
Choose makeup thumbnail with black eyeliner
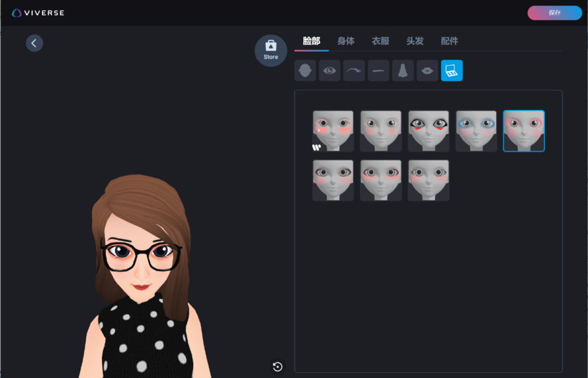(429, 131)
